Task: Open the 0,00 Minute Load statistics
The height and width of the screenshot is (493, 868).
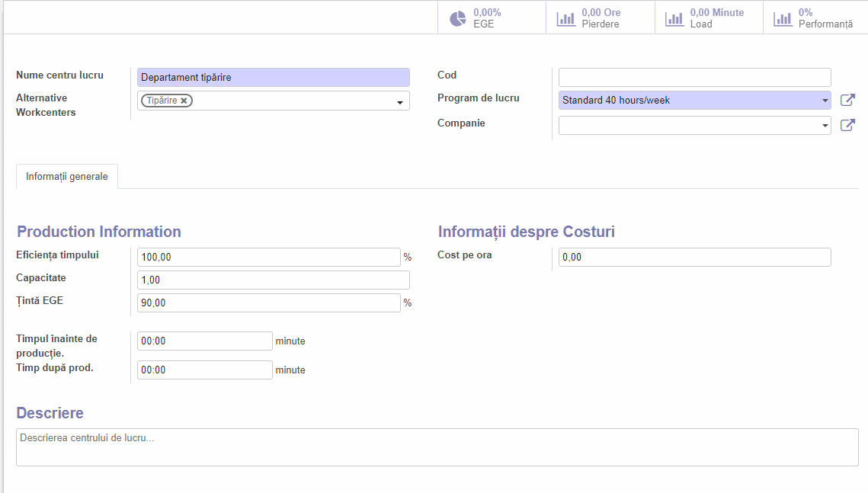Action: pos(709,18)
